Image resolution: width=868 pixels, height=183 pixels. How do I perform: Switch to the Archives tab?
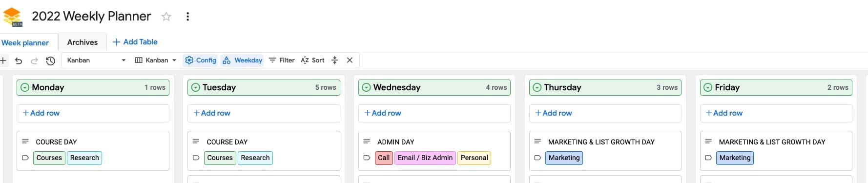tap(83, 42)
